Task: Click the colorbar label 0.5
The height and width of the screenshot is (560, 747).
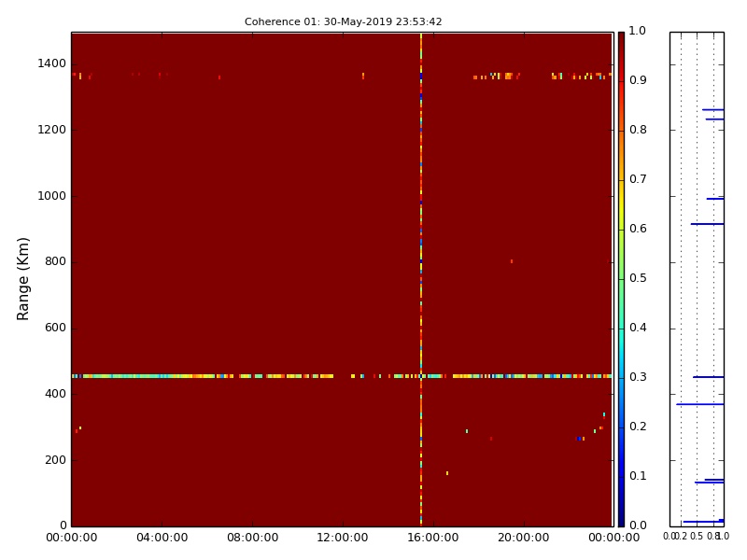Action: 638,278
